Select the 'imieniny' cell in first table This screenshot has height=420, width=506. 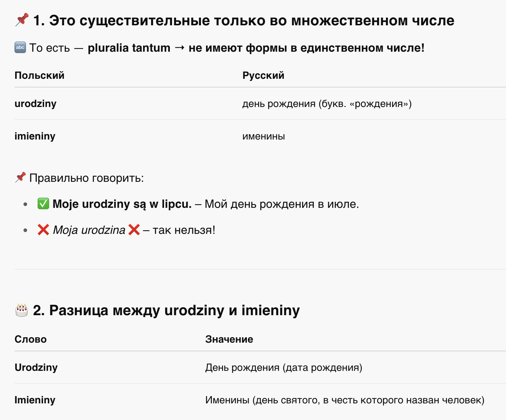[x=35, y=136]
